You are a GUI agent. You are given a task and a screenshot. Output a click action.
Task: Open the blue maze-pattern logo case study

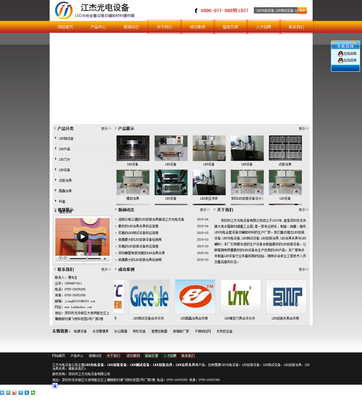(286, 297)
